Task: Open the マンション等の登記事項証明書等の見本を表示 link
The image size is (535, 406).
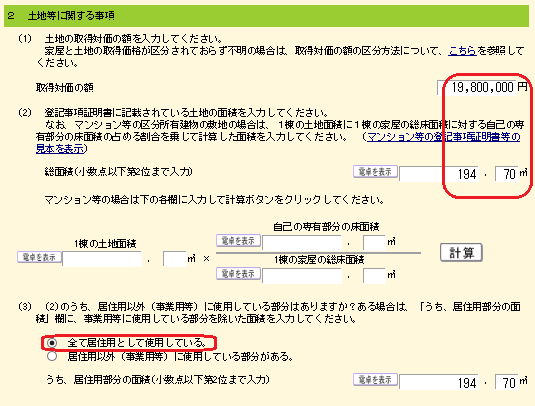Action: pos(443,137)
